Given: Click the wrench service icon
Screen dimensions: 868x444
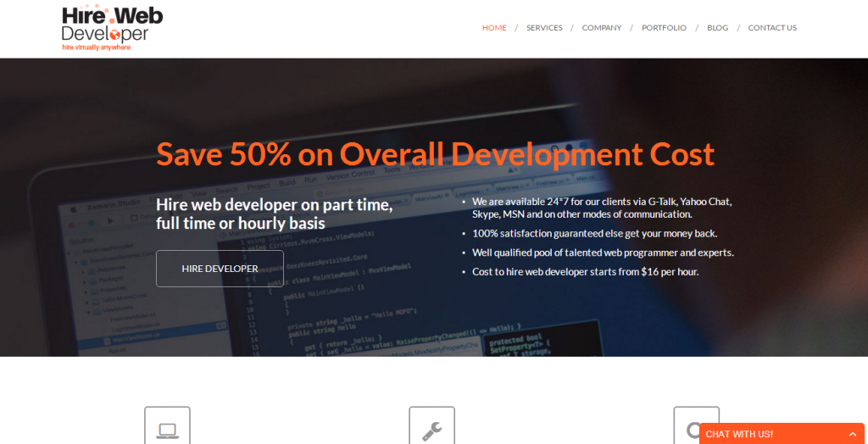Looking at the screenshot, I should [x=431, y=426].
